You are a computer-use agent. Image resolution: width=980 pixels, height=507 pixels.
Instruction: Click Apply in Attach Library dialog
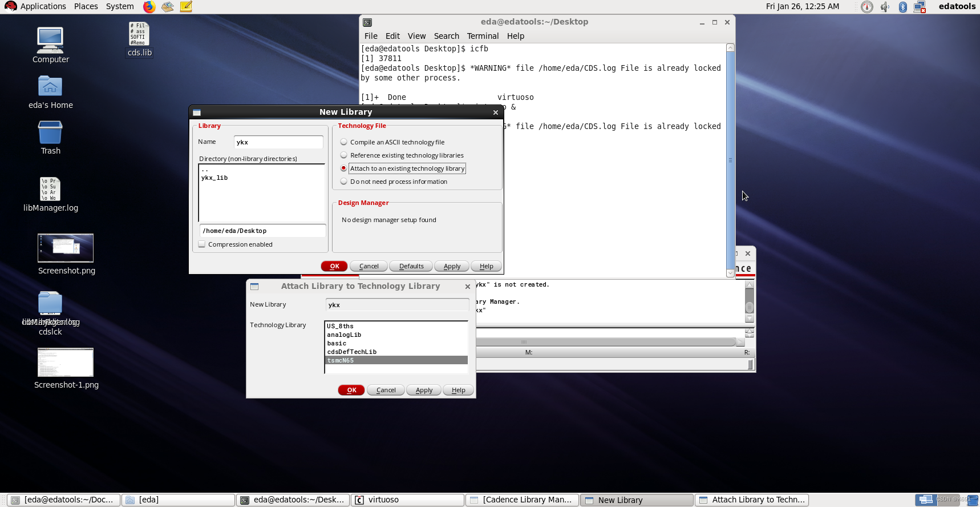tap(424, 390)
